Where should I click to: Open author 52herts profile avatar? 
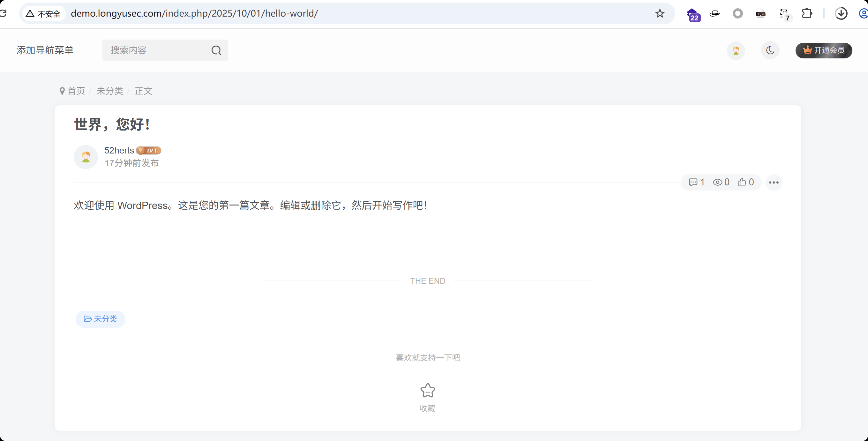[86, 157]
